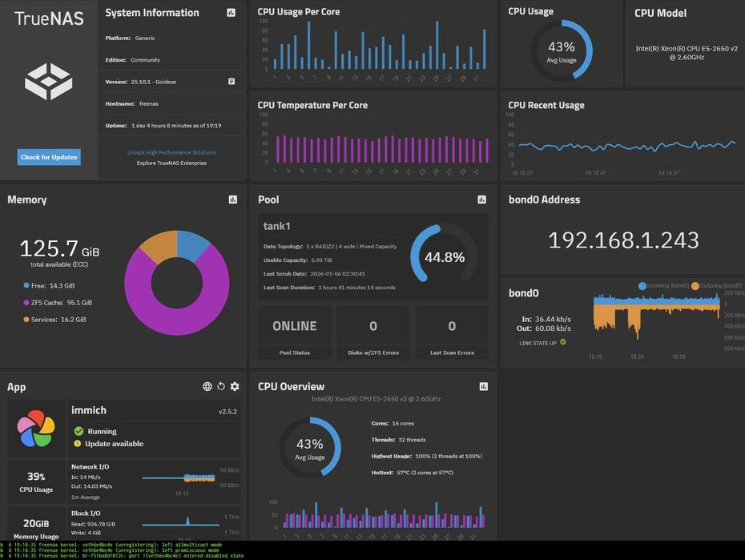Viewport: 745px width, 560px height.
Task: Open Memory reports chart icon
Action: (233, 199)
